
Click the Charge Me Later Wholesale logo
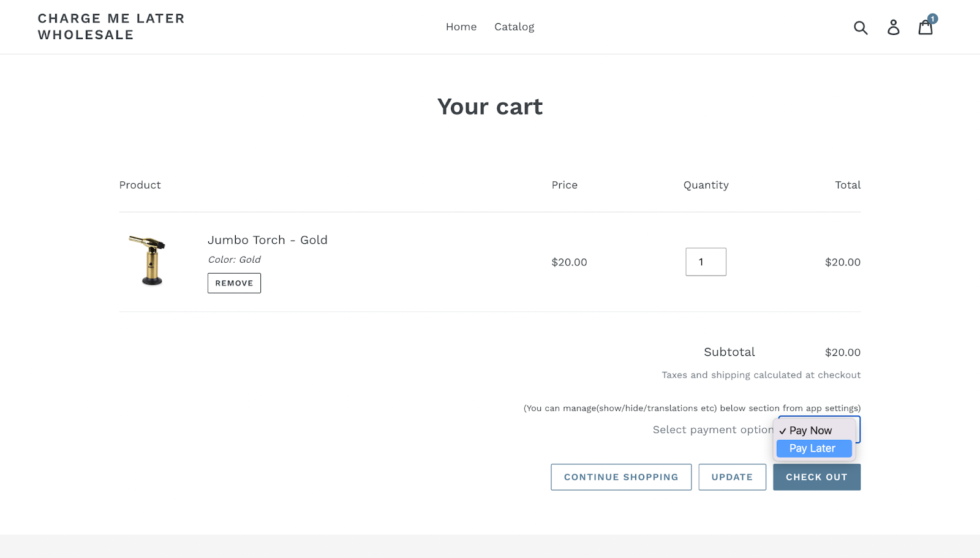coord(111,27)
